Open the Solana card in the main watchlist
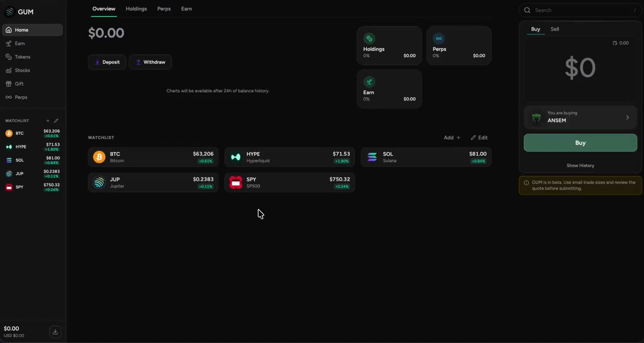The height and width of the screenshot is (343, 644). 426,157
